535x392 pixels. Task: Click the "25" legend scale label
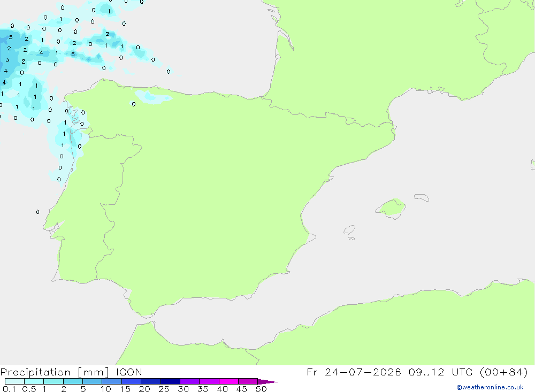[x=164, y=389]
